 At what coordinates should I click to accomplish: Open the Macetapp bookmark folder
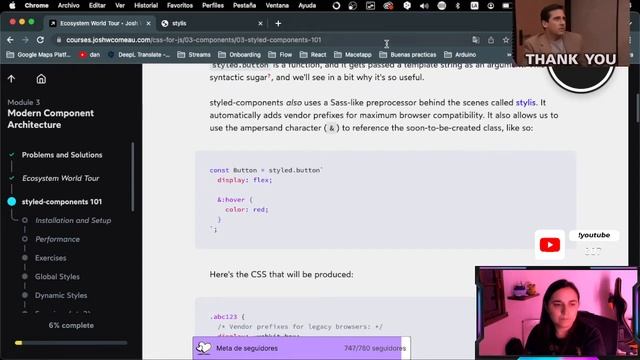tap(353, 54)
